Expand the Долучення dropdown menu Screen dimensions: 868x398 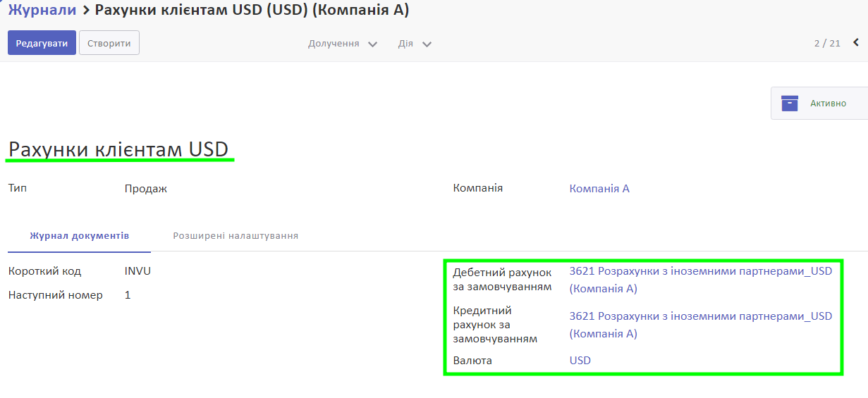click(x=342, y=44)
